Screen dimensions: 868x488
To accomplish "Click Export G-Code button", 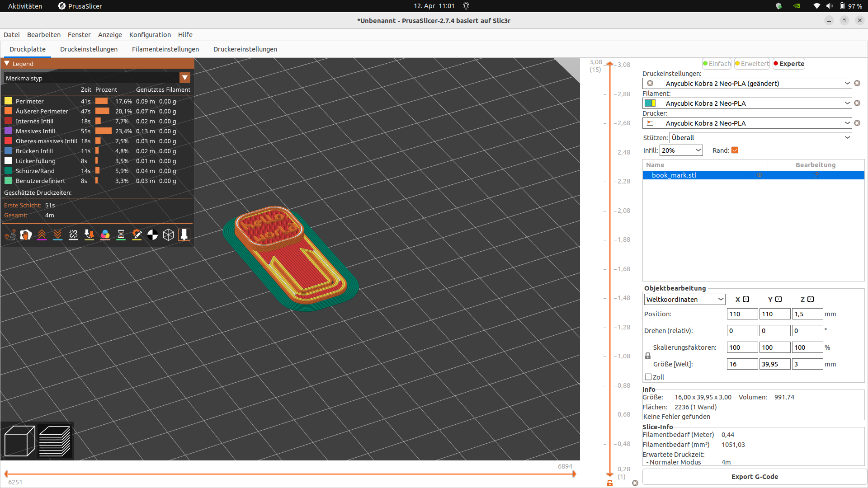I will [x=755, y=477].
